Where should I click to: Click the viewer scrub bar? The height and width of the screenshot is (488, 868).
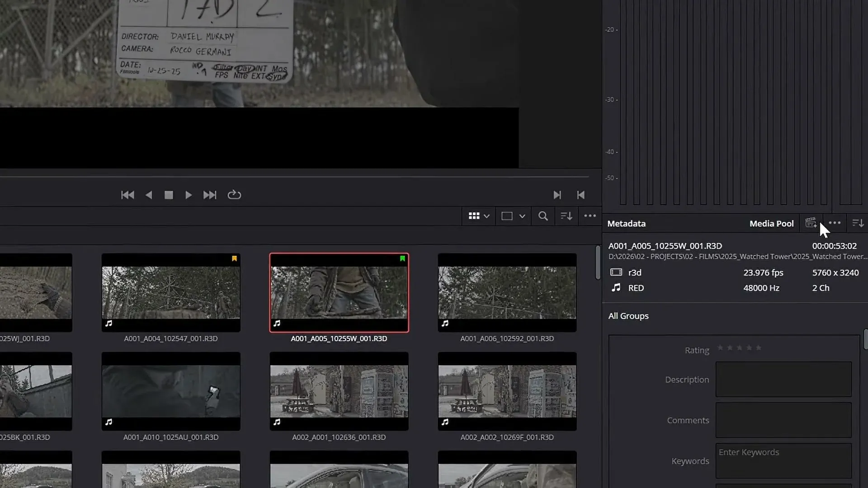tap(294, 177)
